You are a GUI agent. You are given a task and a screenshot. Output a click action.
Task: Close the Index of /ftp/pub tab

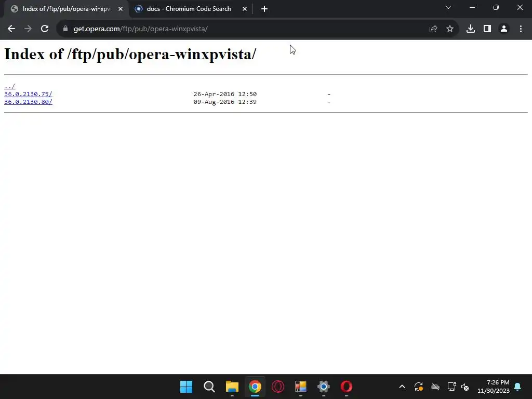(x=121, y=9)
